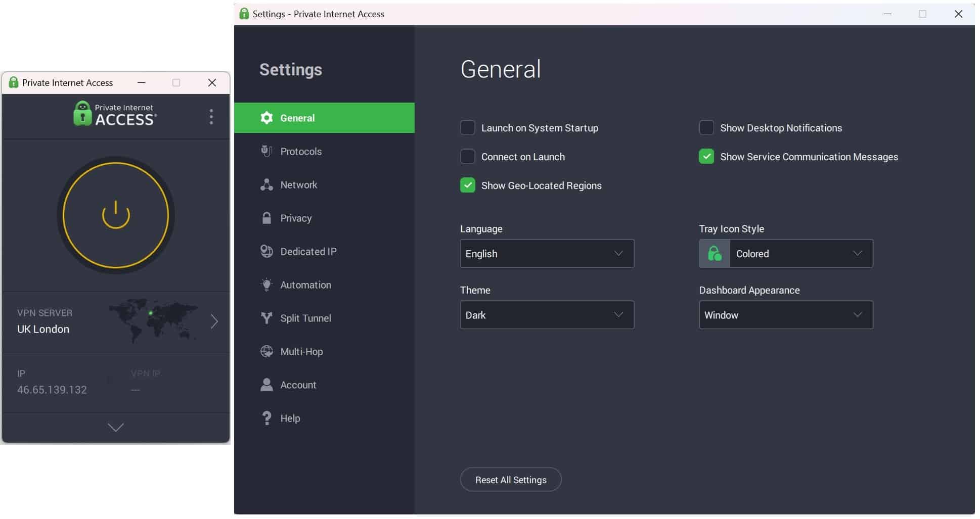The width and height of the screenshot is (980, 519).
Task: Uncheck Show Service Communication Messages
Action: pos(706,156)
